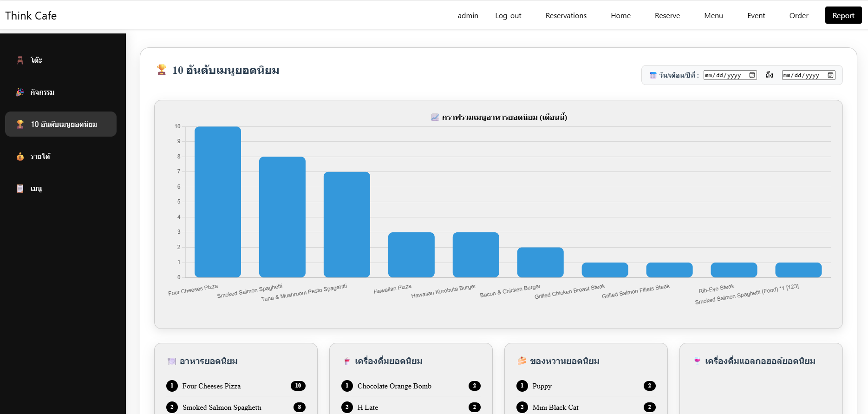
Task: Click the Tuna & Mushroom Pesto Spagehtti bar
Action: 347,224
